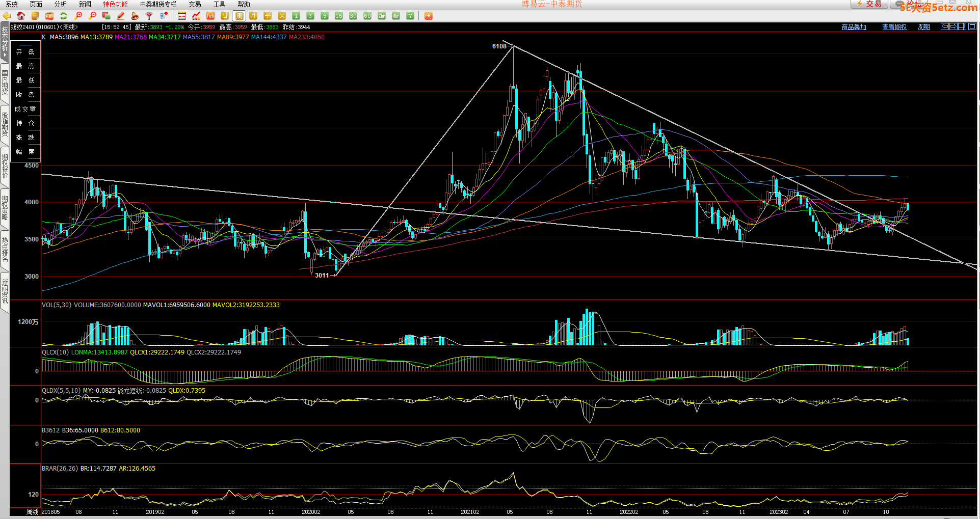Viewport: 980px width, 519px height.
Task: Select the 15-minute period button
Action: tap(339, 16)
